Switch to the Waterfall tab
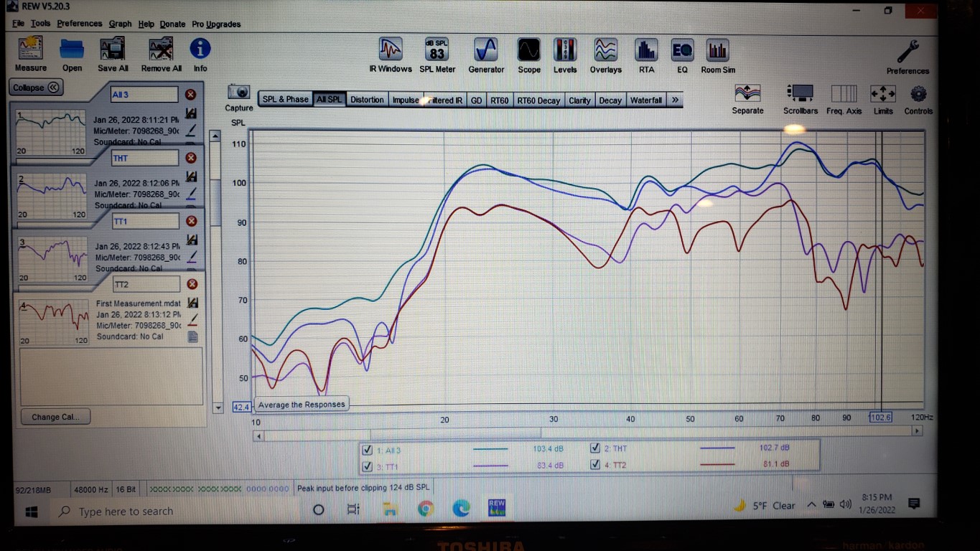The image size is (980, 551). [x=645, y=100]
